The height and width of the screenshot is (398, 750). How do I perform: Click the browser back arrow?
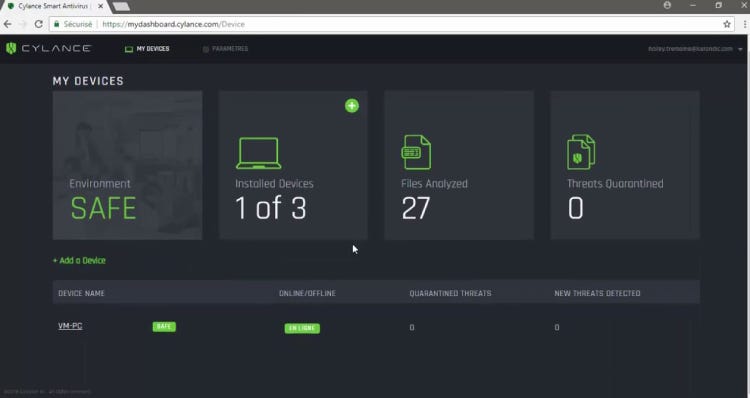(x=8, y=24)
